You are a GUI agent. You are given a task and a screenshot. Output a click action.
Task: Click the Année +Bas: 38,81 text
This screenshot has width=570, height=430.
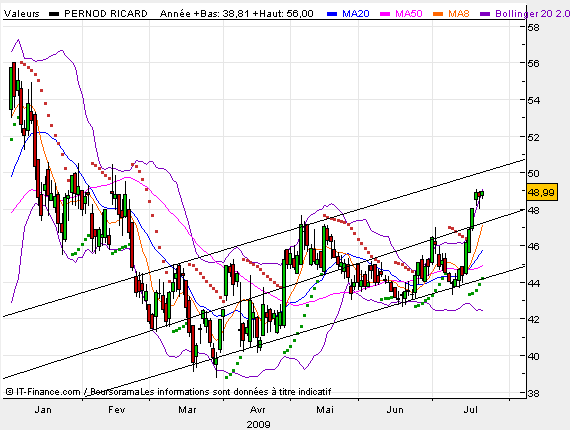click(204, 14)
